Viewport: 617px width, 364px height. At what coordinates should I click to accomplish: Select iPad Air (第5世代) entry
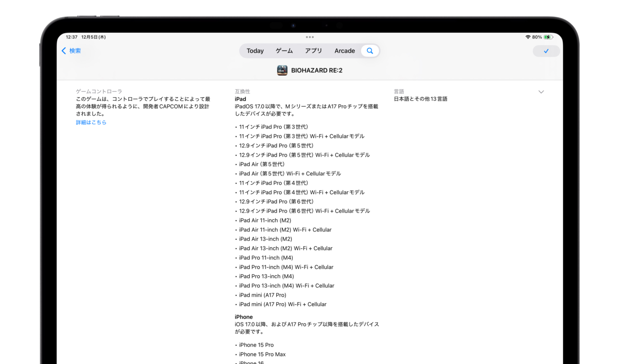tap(262, 164)
